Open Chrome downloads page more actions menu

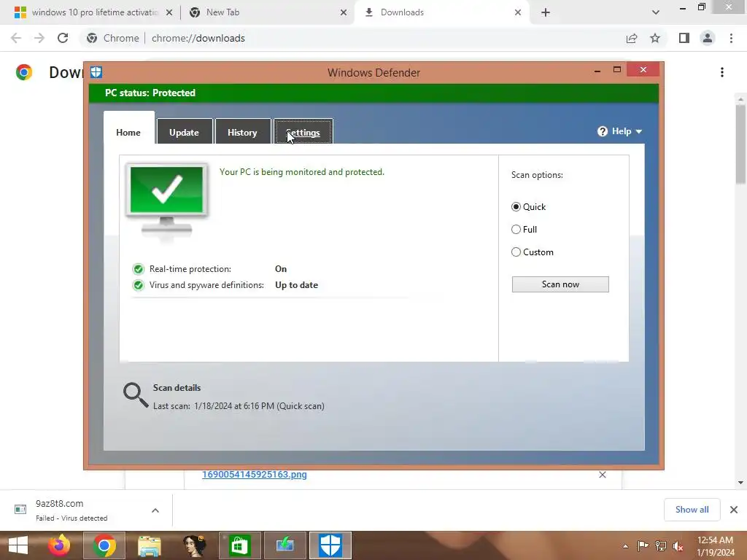click(x=722, y=72)
